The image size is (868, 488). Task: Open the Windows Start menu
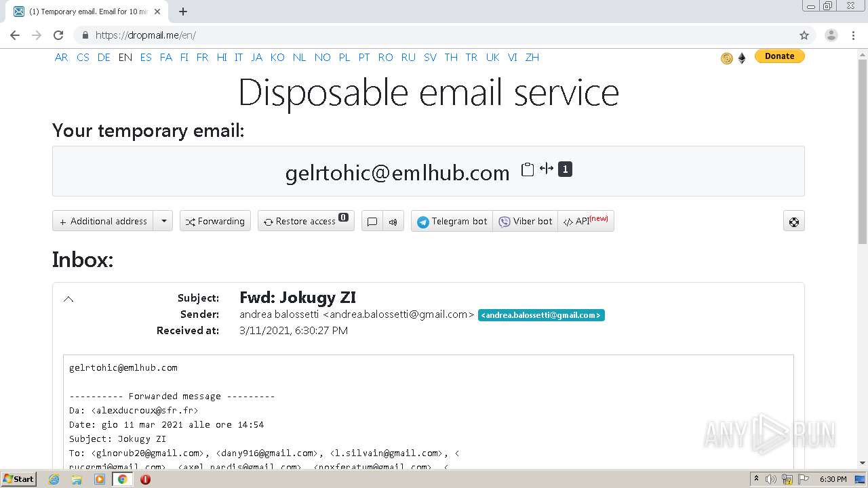18,479
